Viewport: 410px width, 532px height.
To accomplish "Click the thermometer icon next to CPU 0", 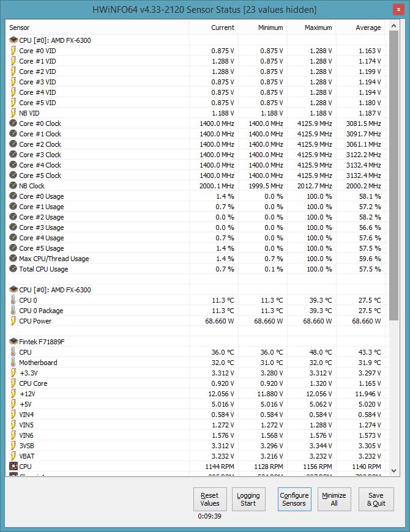I will tap(13, 300).
